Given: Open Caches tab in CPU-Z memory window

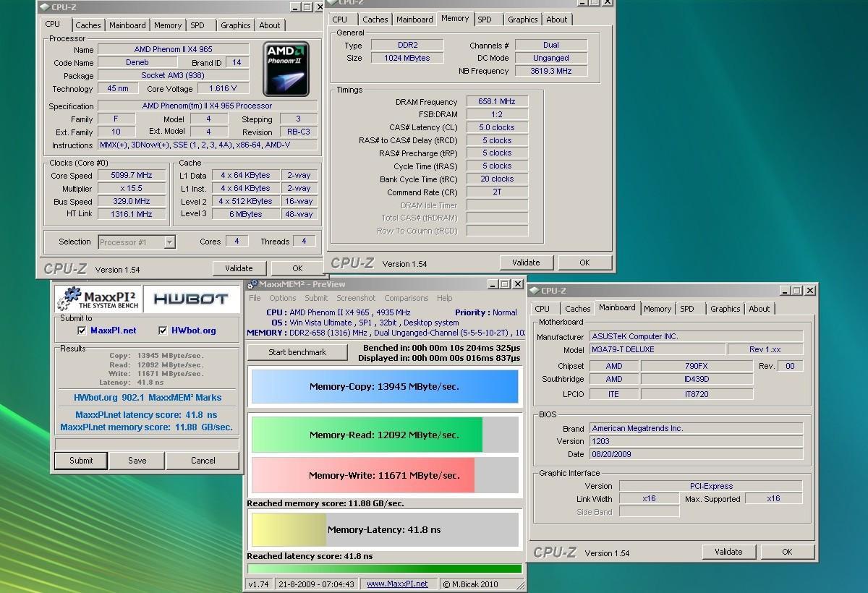Looking at the screenshot, I should pos(375,20).
